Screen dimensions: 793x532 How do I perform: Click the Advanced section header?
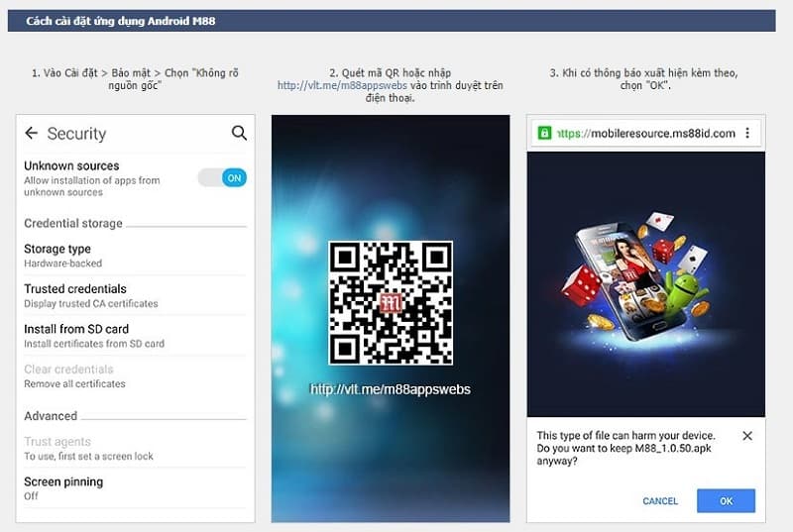pos(51,416)
